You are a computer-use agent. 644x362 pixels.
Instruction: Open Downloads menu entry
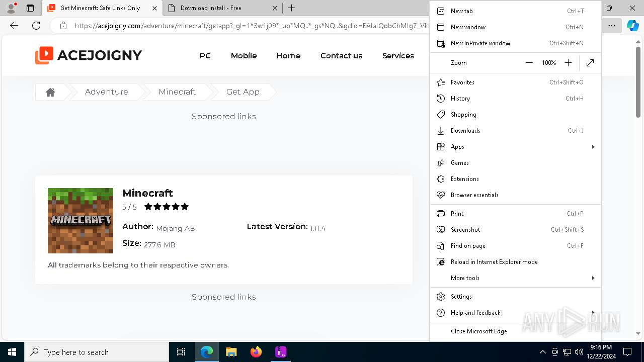point(516,131)
